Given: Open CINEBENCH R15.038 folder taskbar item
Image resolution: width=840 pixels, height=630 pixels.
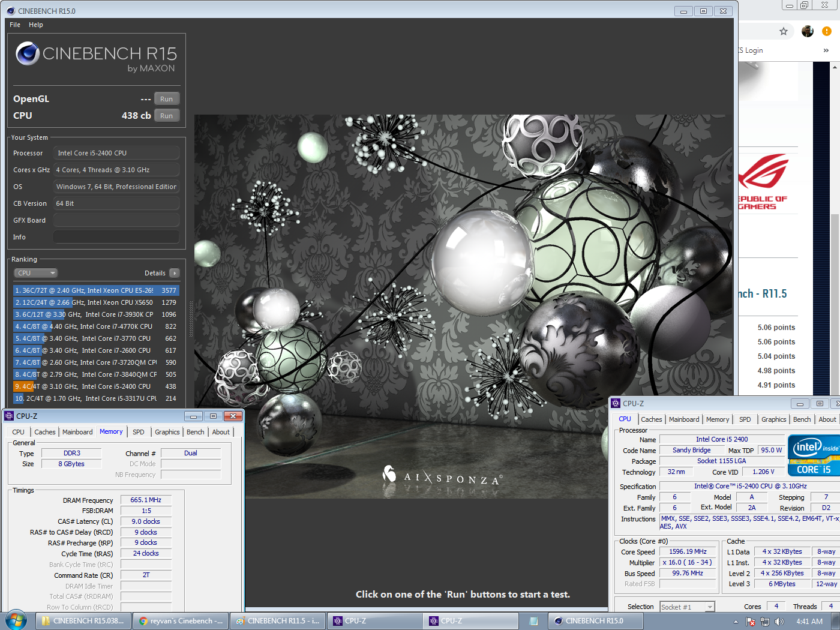Looking at the screenshot, I should [83, 621].
